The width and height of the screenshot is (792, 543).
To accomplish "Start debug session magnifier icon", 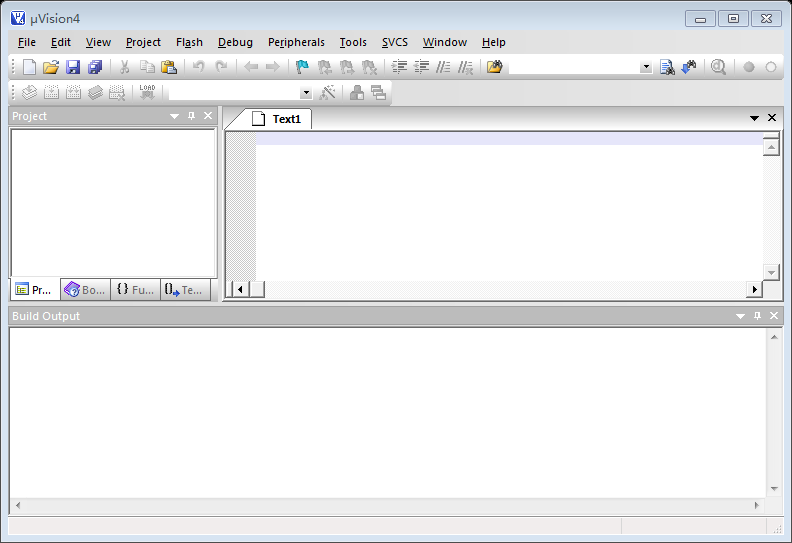I will [x=718, y=67].
